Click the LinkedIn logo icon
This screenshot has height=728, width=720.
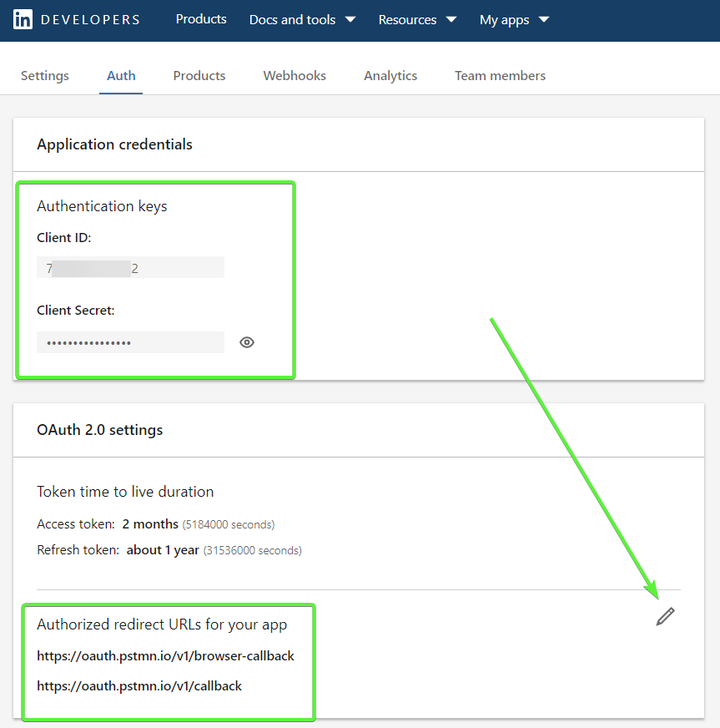click(x=23, y=19)
